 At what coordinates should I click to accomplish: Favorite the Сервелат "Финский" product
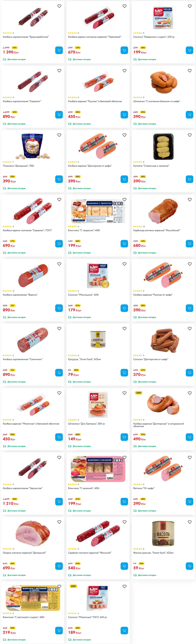(125, 522)
